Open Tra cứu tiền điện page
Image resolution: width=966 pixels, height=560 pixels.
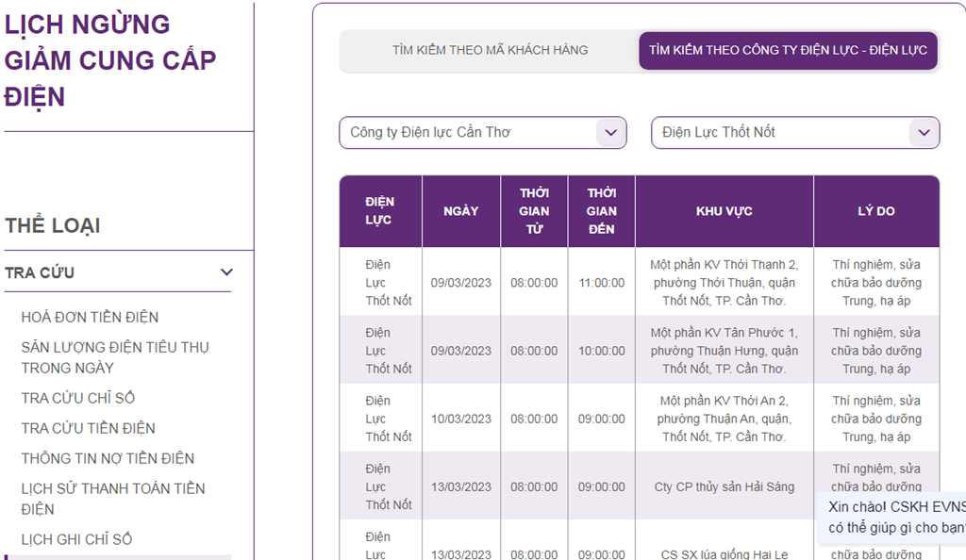[x=88, y=428]
